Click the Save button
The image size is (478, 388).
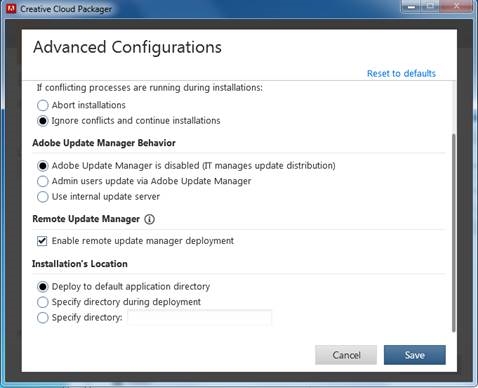coord(415,355)
